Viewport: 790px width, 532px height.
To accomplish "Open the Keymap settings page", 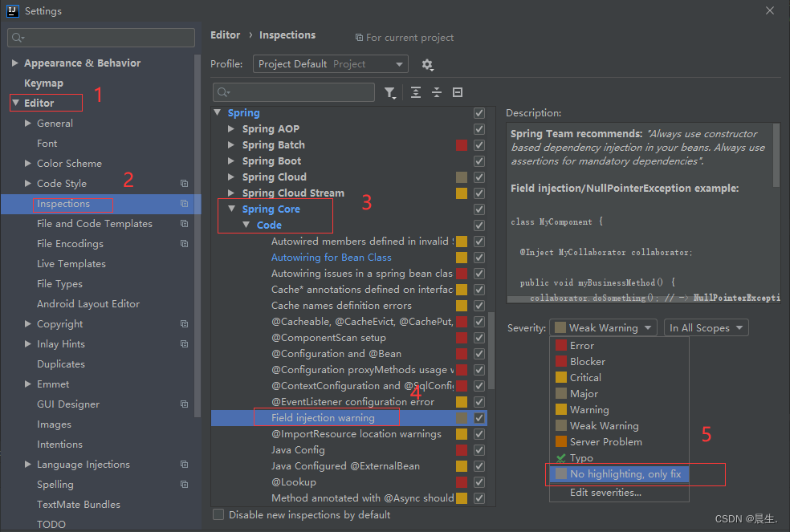I will [44, 83].
